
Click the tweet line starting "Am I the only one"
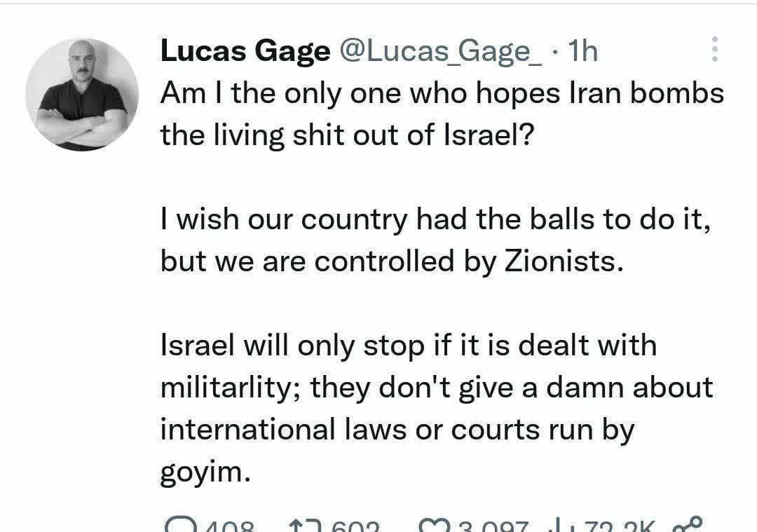point(442,93)
